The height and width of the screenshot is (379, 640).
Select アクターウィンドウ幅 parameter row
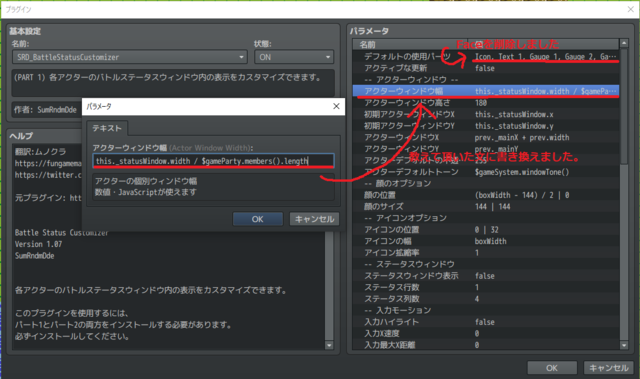point(486,91)
